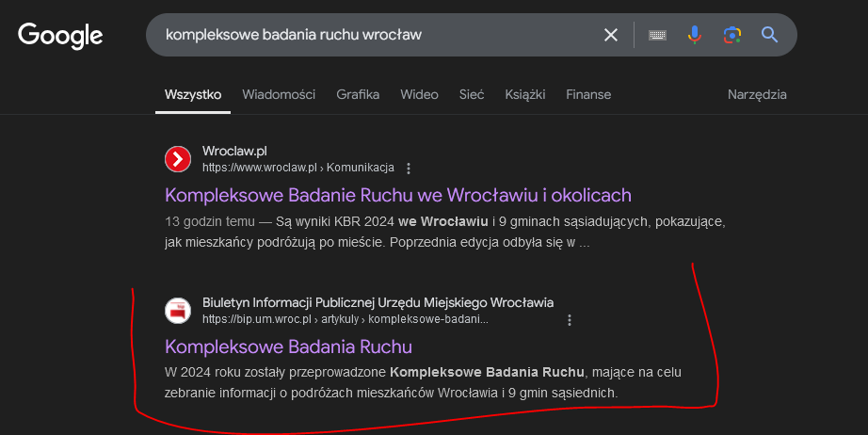The image size is (868, 435).
Task: Switch to the Wiadomości tab
Action: pyautogui.click(x=279, y=95)
